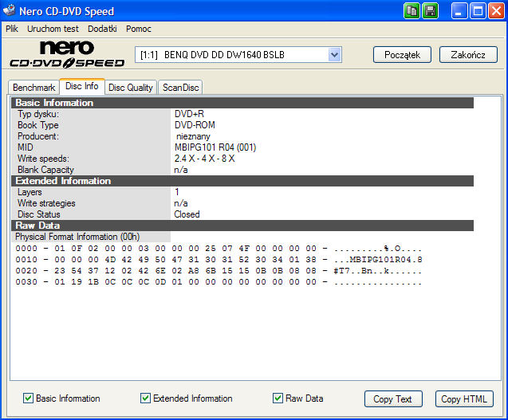Click Physical Format Information (00h) label
The height and width of the screenshot is (420, 508).
coord(77,237)
